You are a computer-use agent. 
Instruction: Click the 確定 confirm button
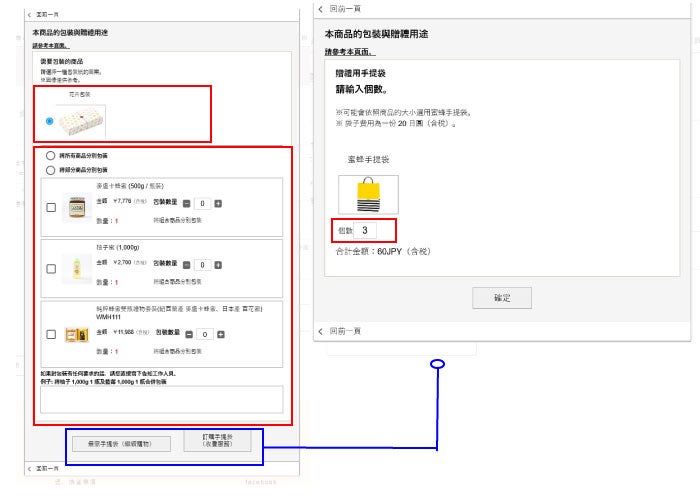click(x=502, y=298)
